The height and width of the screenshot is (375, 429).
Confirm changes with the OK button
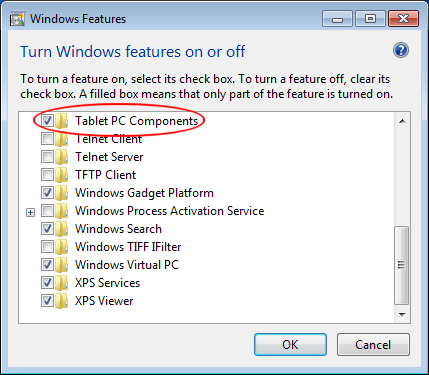[x=290, y=345]
